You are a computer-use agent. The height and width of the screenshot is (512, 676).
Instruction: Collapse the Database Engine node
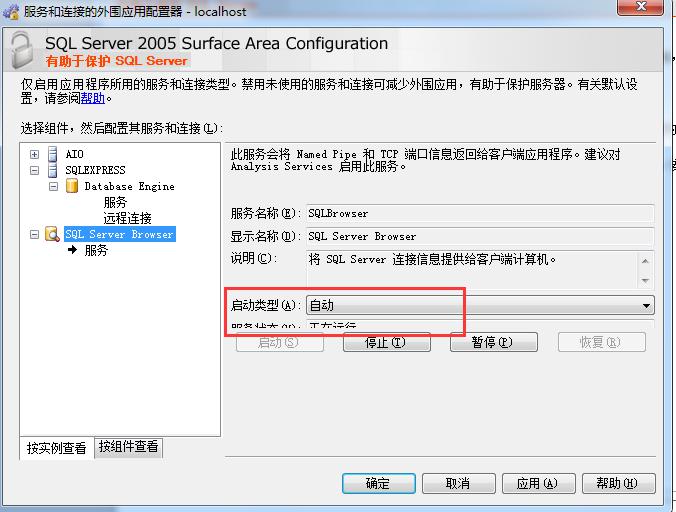pyautogui.click(x=54, y=187)
